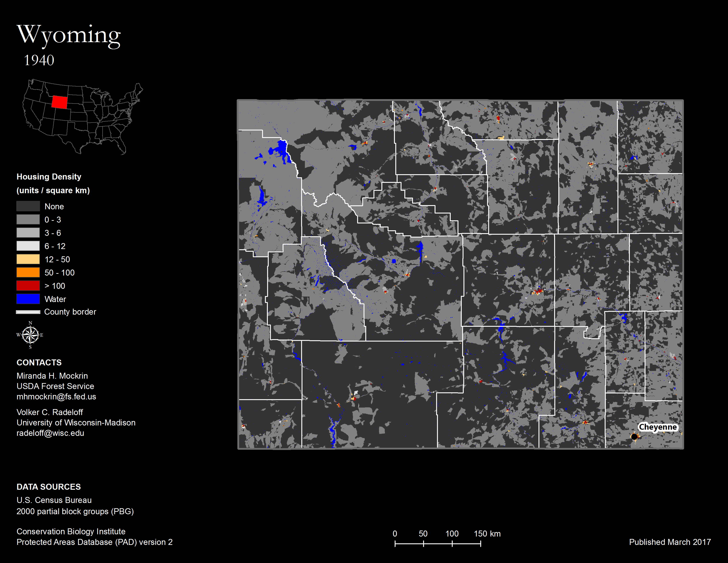
Task: Click the US inset locator map
Action: (83, 117)
